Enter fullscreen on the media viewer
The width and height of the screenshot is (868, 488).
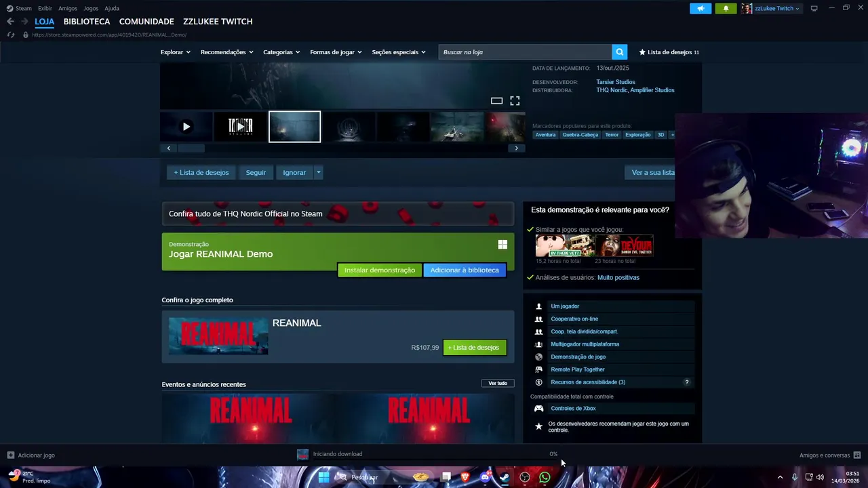click(515, 101)
